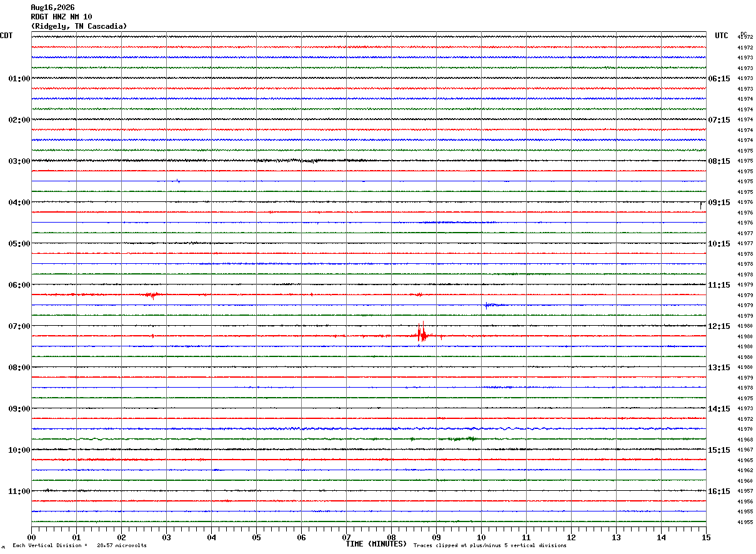Select the 01:00 CDT time label

coord(19,79)
